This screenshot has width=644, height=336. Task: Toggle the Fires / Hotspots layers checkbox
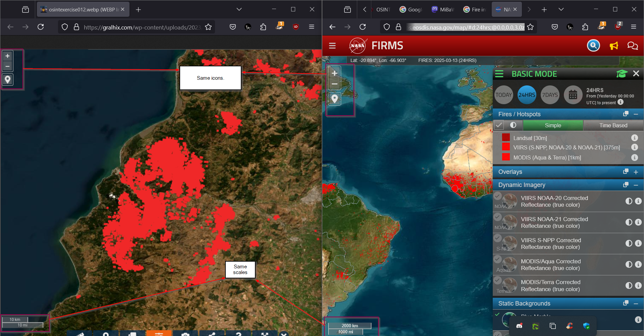point(499,125)
